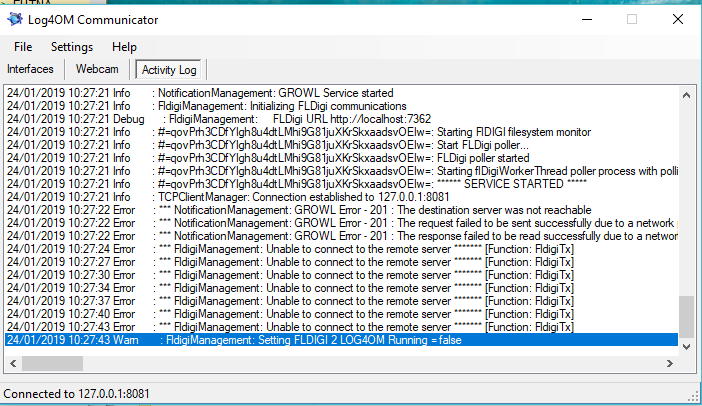Screen dimensions: 702x406
Task: Open the File menu
Action: pyautogui.click(x=23, y=47)
